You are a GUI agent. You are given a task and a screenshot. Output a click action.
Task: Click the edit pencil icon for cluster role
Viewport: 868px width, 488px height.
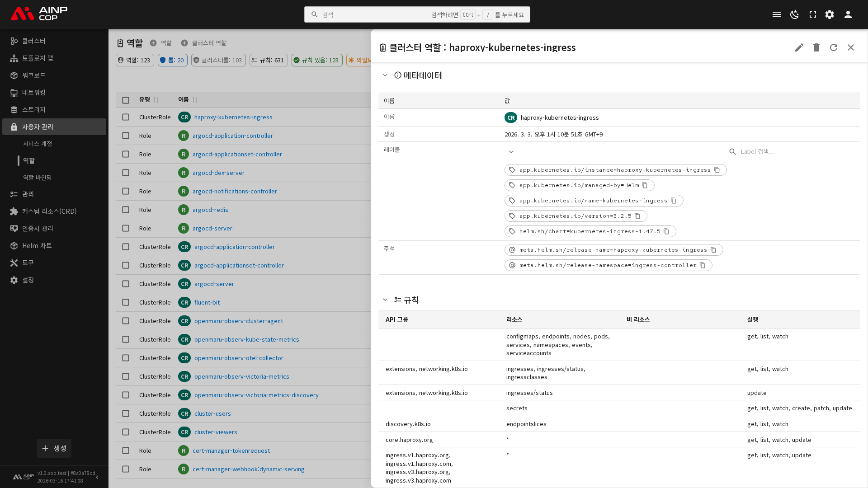coord(799,47)
